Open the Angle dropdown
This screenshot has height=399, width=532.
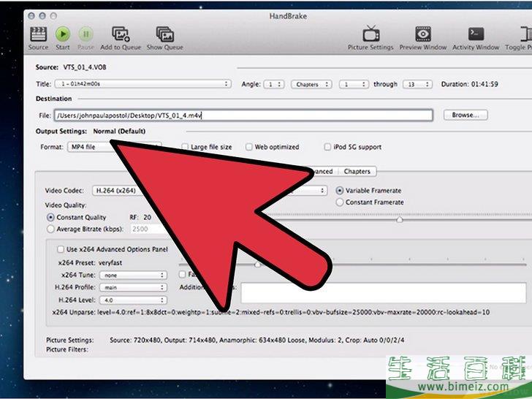pos(274,84)
